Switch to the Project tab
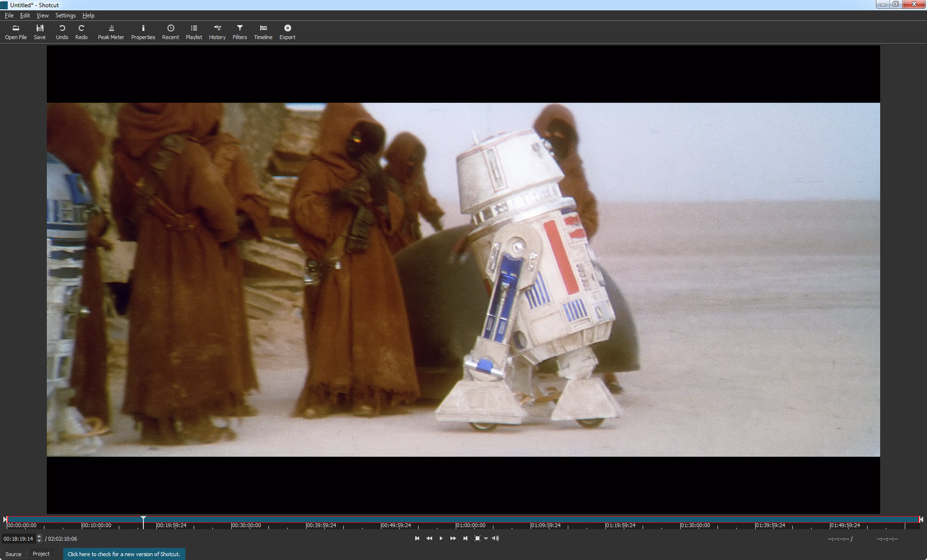 (41, 554)
